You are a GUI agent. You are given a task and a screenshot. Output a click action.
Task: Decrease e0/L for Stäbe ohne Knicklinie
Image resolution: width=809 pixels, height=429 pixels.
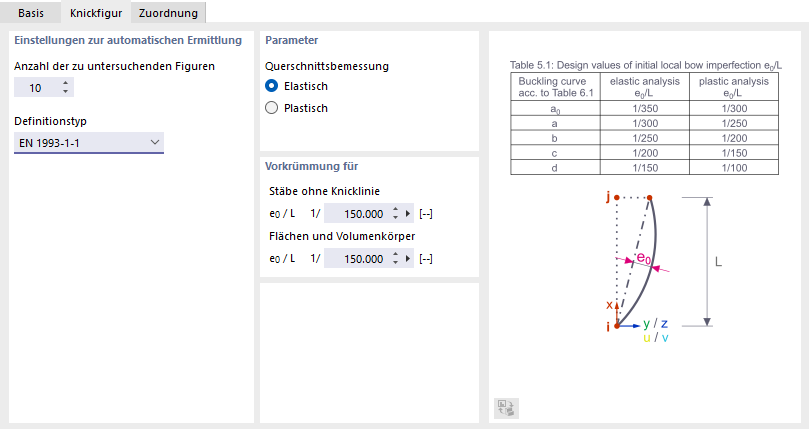[395, 217]
